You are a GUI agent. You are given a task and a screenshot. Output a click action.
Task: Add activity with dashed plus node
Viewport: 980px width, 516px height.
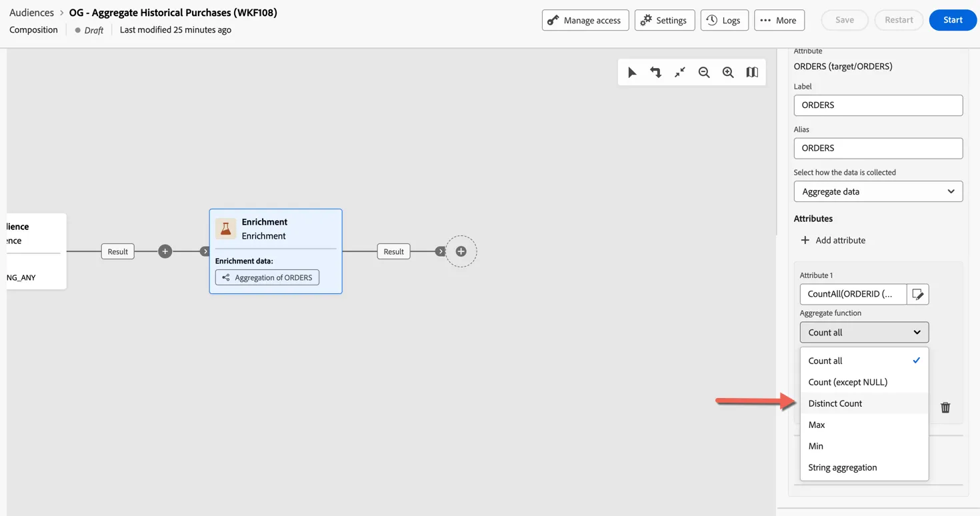click(461, 251)
